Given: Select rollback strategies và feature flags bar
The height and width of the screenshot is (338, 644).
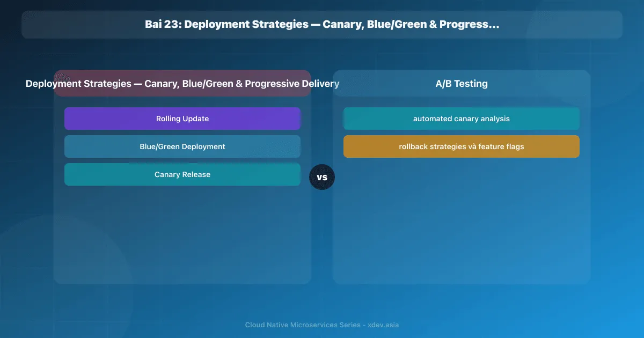Looking at the screenshot, I should coord(462,146).
